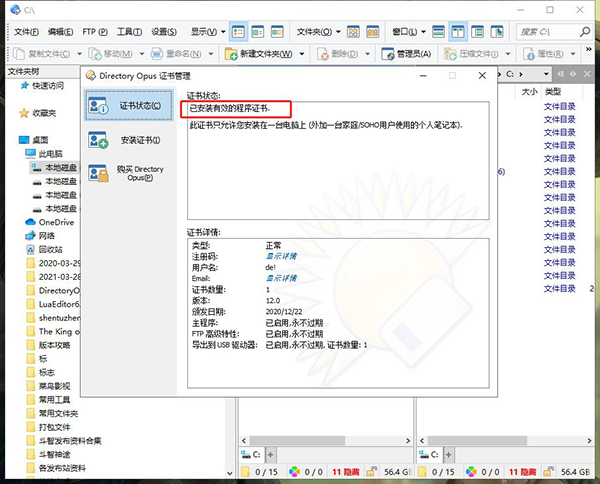The image size is (600, 484).
Task: Click the 属性(R) properties button
Action: (x=544, y=54)
